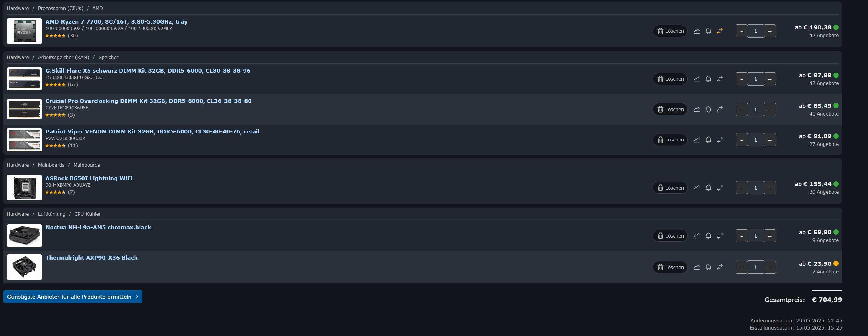Open price chart icon for Patriot Viper VENOM
The width and height of the screenshot is (868, 336).
[697, 140]
